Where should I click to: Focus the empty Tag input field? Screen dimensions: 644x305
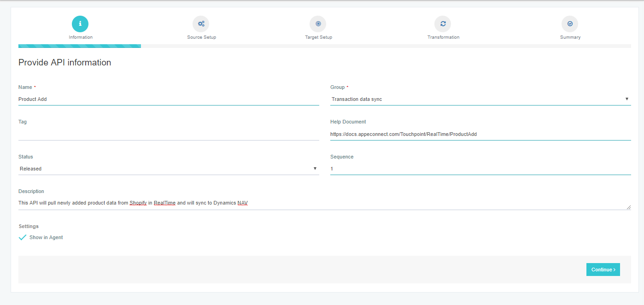pyautogui.click(x=168, y=134)
